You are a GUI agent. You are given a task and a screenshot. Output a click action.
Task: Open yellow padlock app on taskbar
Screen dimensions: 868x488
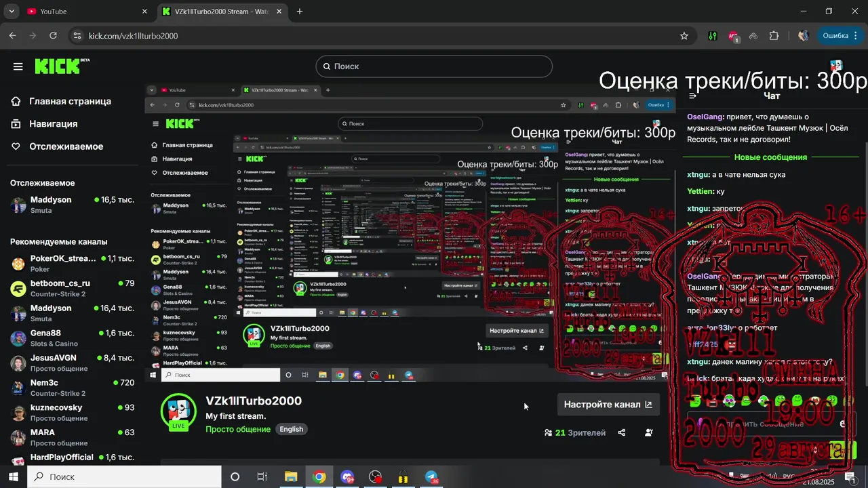tap(403, 476)
